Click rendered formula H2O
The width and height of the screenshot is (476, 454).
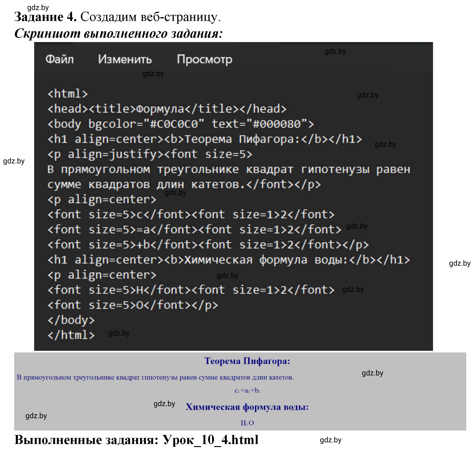(x=247, y=423)
